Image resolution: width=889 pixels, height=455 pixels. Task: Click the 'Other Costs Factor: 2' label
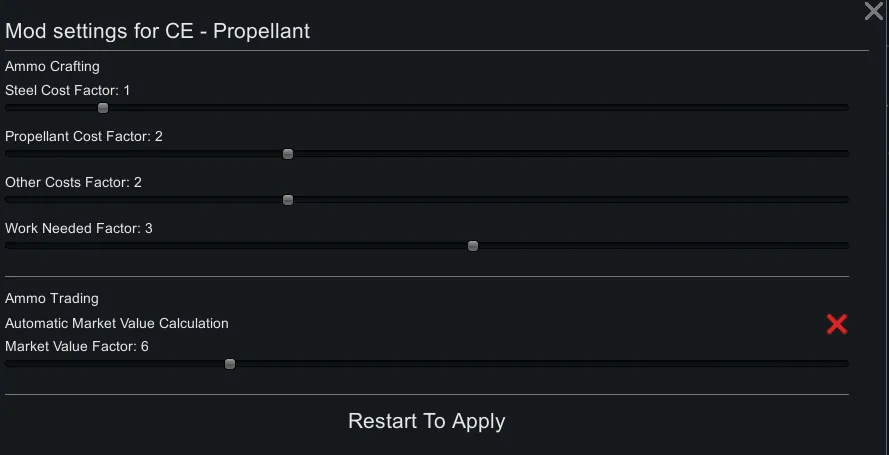pos(73,182)
